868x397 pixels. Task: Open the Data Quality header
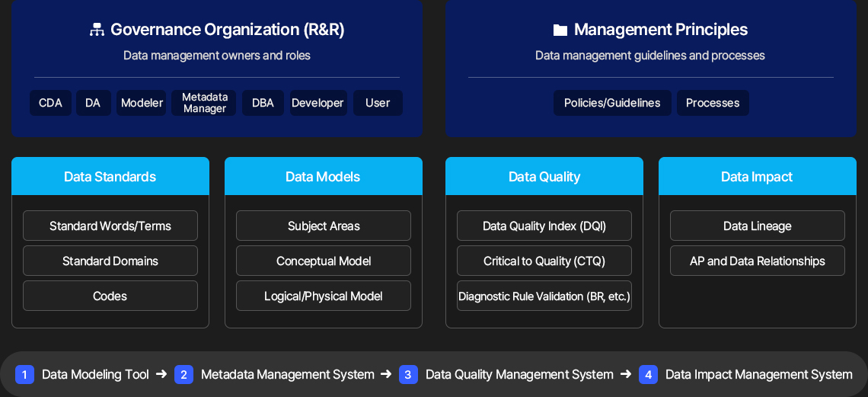(x=544, y=176)
